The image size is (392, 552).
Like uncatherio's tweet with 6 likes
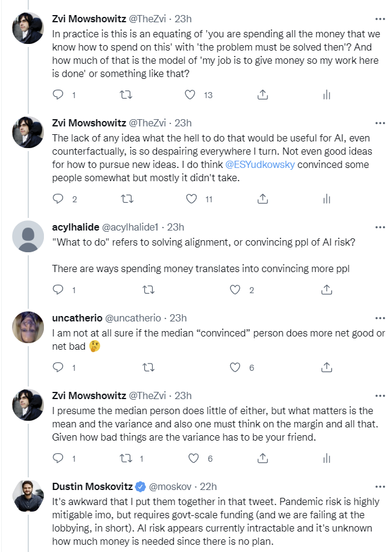[x=236, y=367]
